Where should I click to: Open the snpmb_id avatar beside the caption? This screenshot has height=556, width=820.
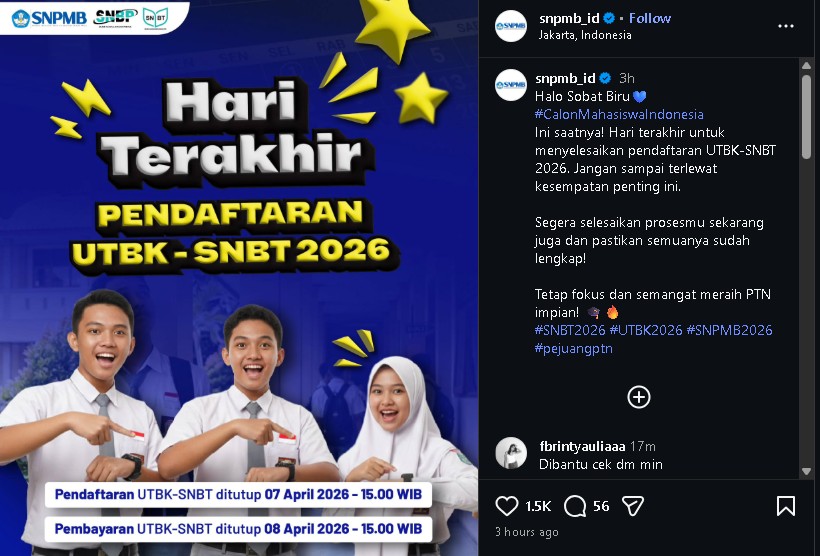pyautogui.click(x=511, y=85)
